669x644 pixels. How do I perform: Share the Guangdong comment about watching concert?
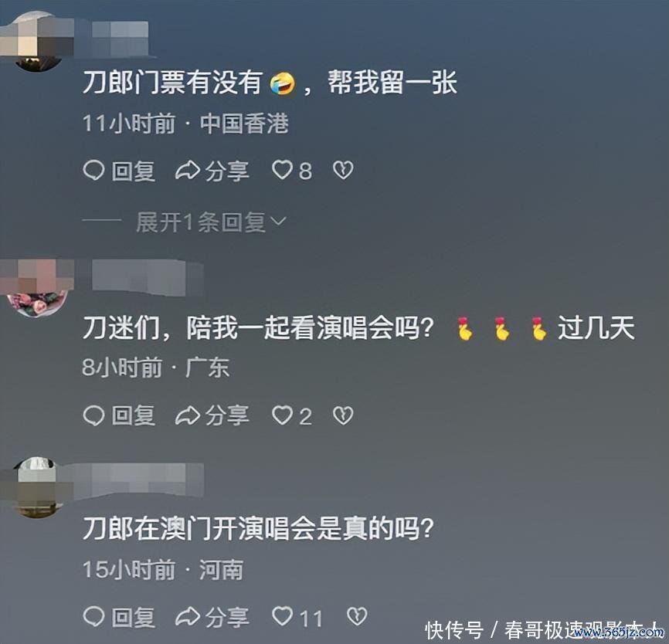click(212, 415)
